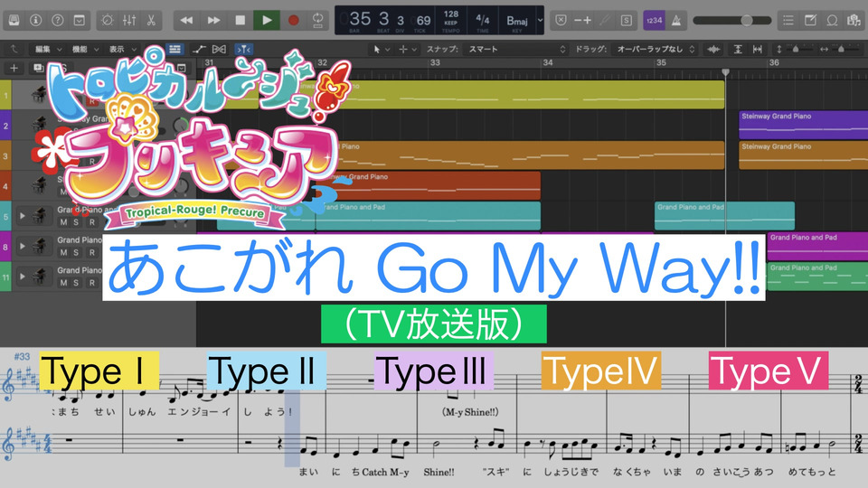The image size is (868, 488).
Task: Change the Bmaj key signature
Action: 517,21
